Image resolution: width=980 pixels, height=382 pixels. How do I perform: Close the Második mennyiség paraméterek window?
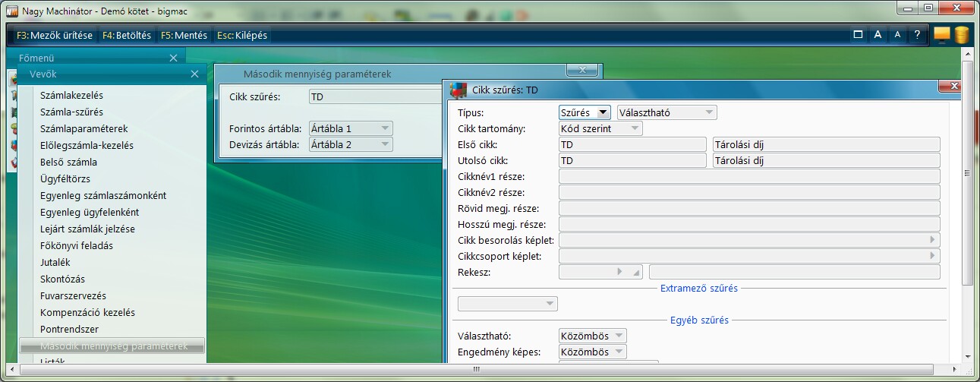coord(583,70)
